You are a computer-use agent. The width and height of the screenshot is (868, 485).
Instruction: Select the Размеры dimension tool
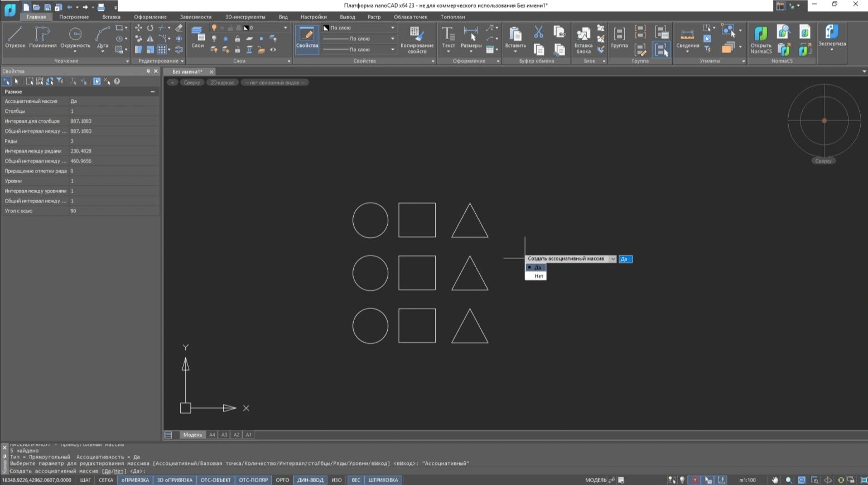(x=471, y=39)
